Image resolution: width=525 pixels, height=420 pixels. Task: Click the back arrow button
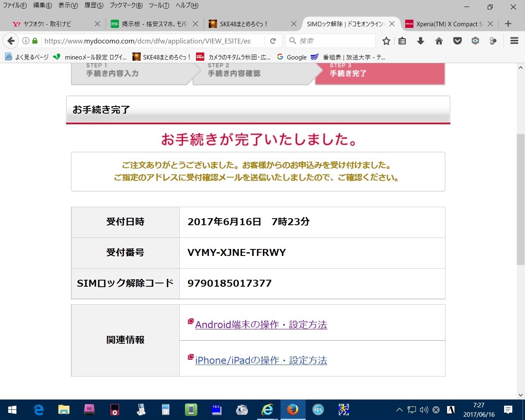click(x=11, y=41)
